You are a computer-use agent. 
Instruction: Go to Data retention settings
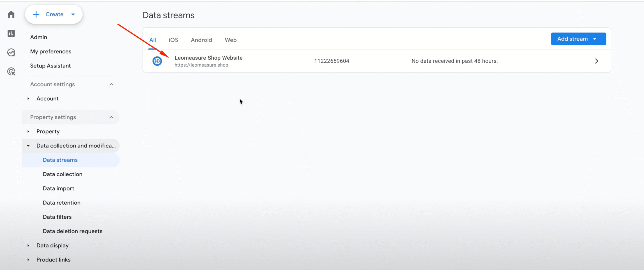pyautogui.click(x=62, y=203)
